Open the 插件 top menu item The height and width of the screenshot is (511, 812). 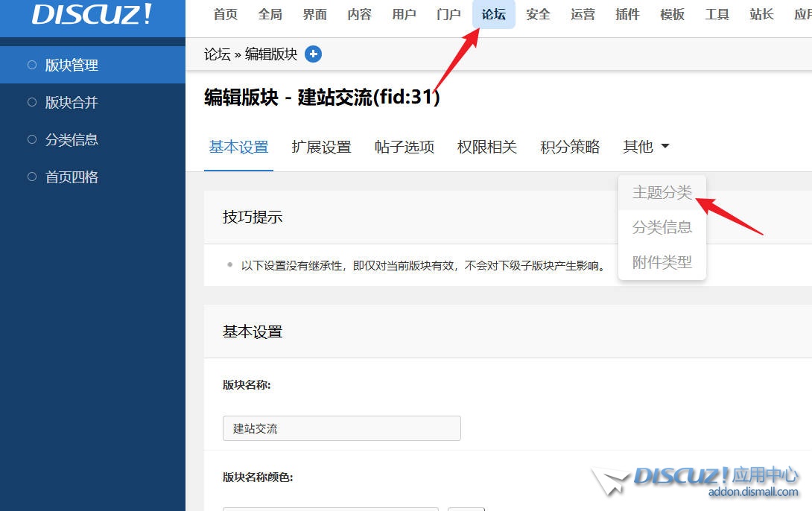[627, 14]
